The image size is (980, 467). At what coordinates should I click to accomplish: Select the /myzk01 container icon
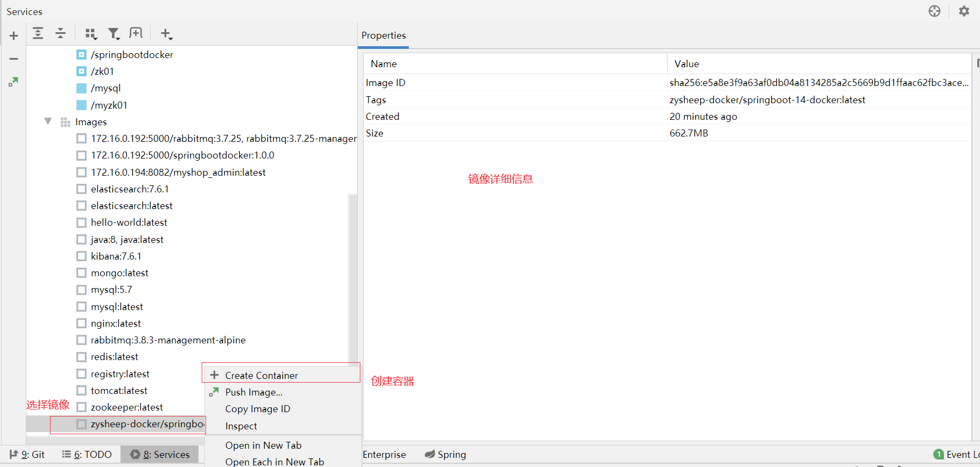tap(81, 105)
